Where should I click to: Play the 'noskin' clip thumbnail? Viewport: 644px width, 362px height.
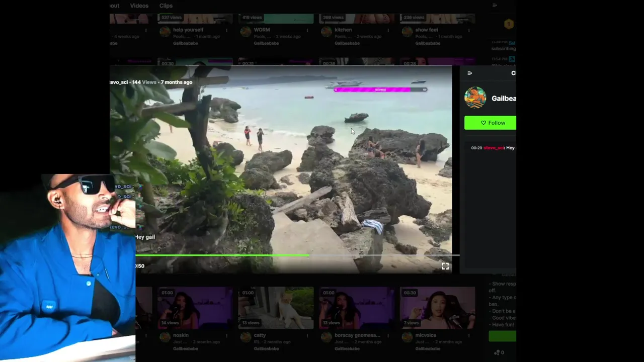195,308
